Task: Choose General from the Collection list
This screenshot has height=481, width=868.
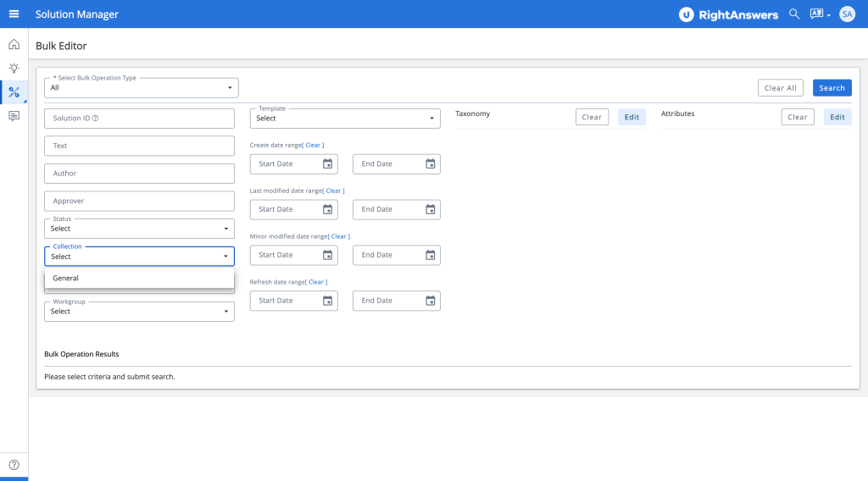Action: (139, 278)
